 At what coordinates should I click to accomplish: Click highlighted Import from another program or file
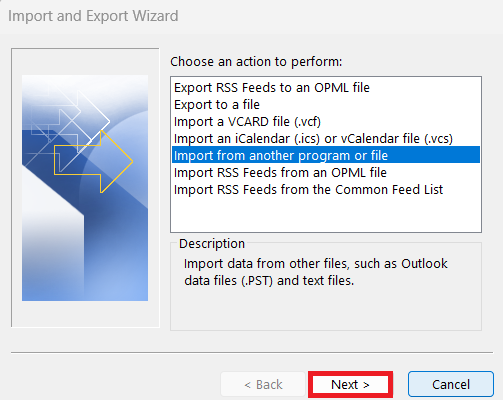click(326, 155)
